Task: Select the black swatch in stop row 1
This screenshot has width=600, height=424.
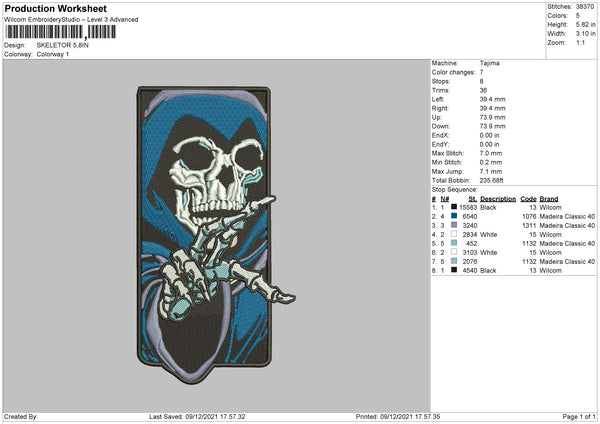Action: pyautogui.click(x=454, y=207)
